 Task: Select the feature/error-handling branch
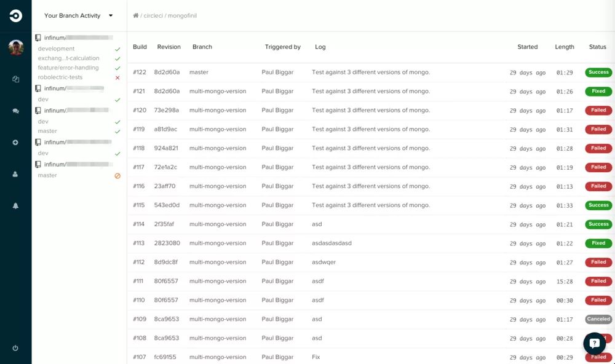pos(68,68)
